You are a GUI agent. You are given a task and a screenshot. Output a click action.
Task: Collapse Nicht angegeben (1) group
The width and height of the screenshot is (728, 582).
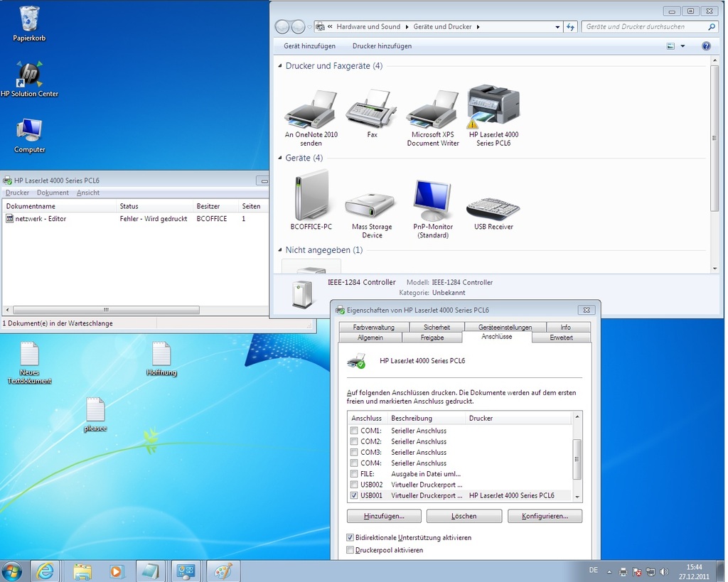[x=280, y=249]
